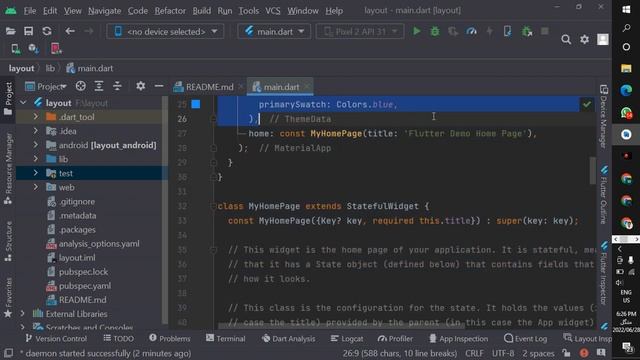Viewport: 640px width, 360px height.
Task: Expand the android folder node
Action: (x=36, y=145)
